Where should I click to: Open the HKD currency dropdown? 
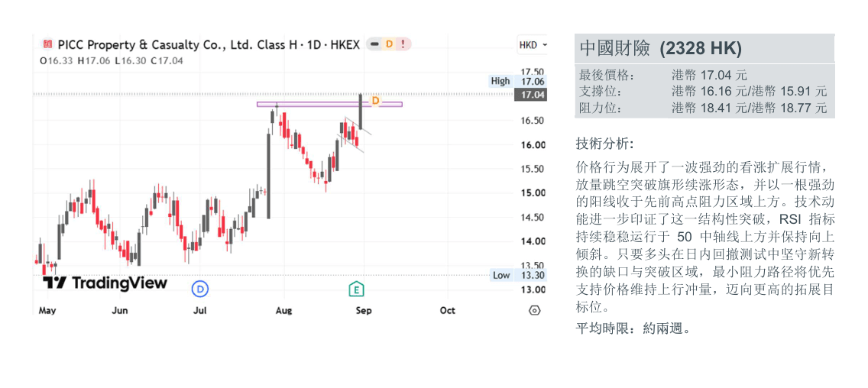tap(532, 45)
